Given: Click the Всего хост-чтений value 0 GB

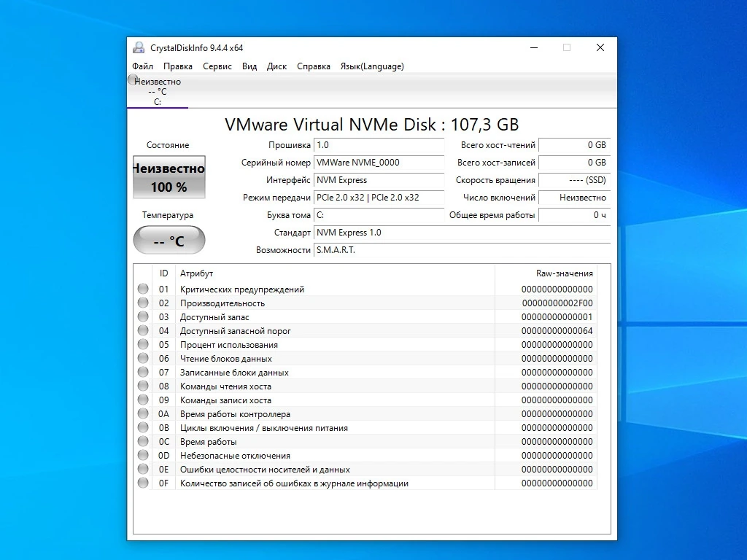Looking at the screenshot, I should point(575,145).
